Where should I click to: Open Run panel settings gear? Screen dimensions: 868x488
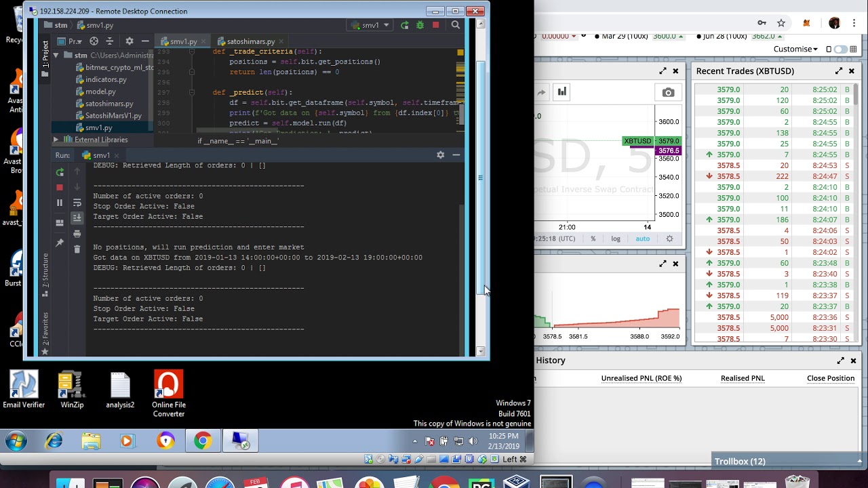441,155
